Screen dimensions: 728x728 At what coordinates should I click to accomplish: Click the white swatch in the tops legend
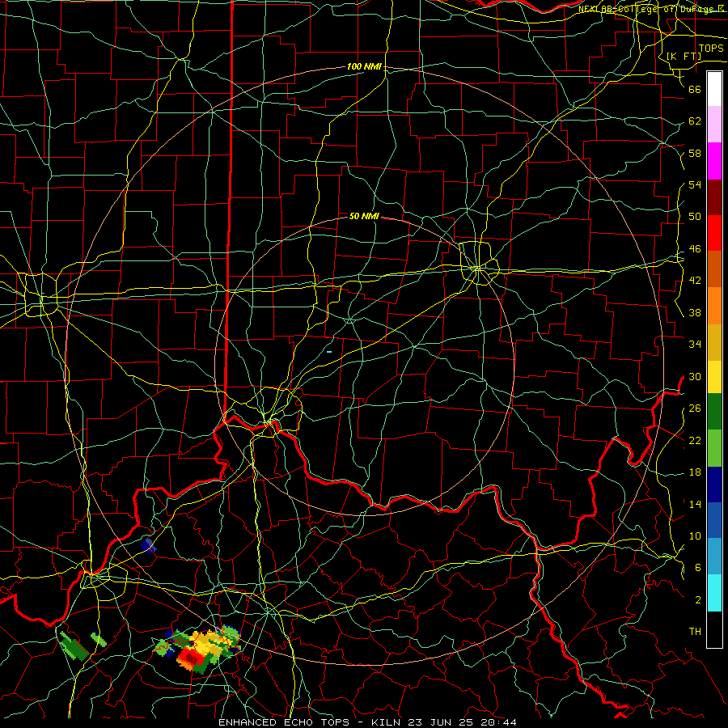[x=714, y=89]
